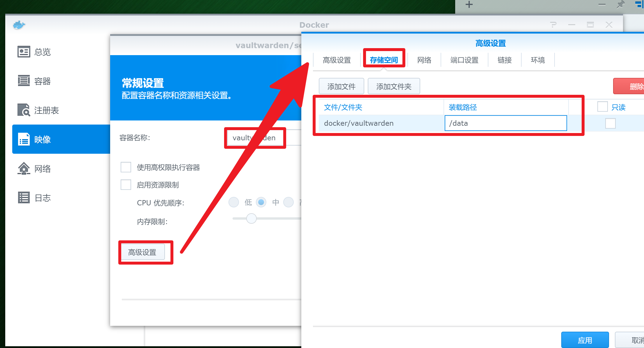Image resolution: width=644 pixels, height=348 pixels.
Task: Select 日志 sidebar label
Action: click(x=43, y=198)
